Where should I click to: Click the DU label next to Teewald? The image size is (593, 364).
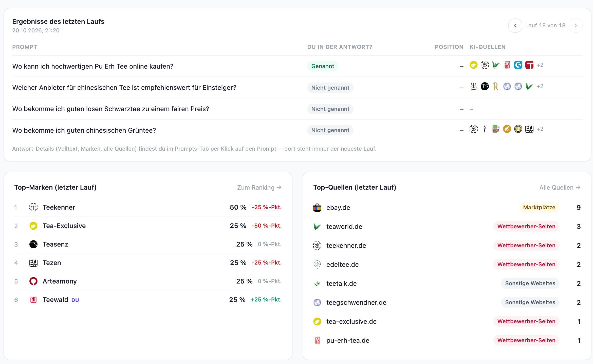75,300
